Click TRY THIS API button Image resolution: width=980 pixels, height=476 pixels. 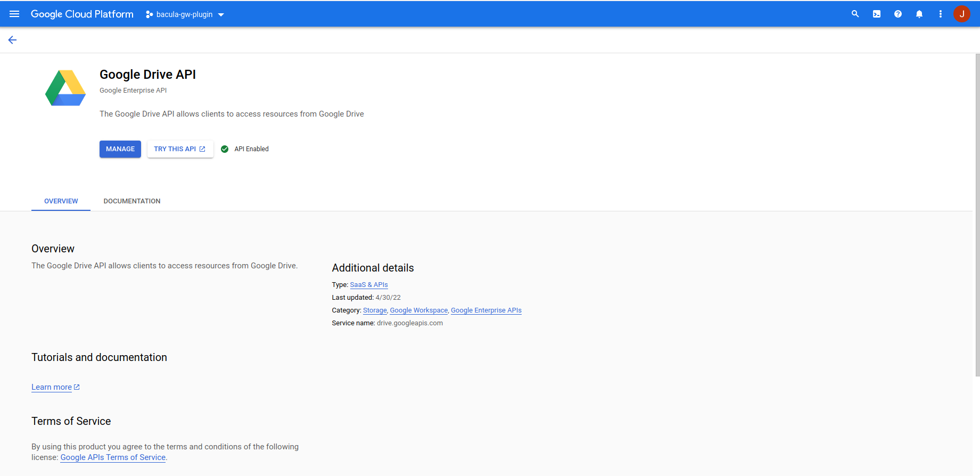(x=180, y=149)
